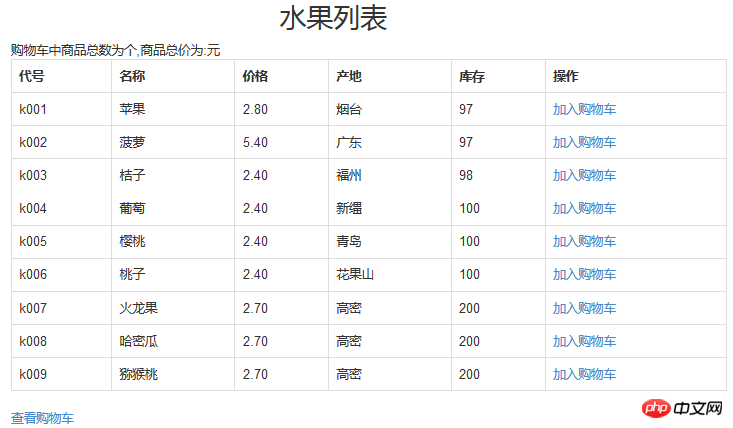Click the 哈密瓜 name cell
The width and height of the screenshot is (733, 428).
pos(139,342)
